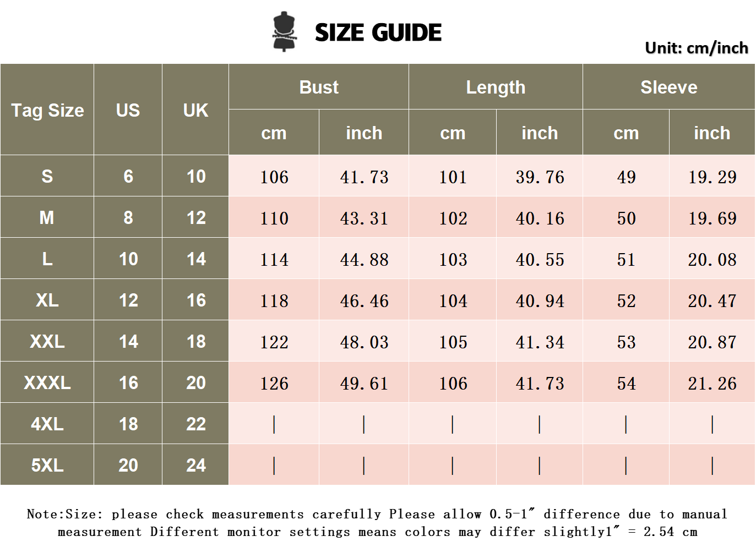Select the Length column header

[x=496, y=87]
